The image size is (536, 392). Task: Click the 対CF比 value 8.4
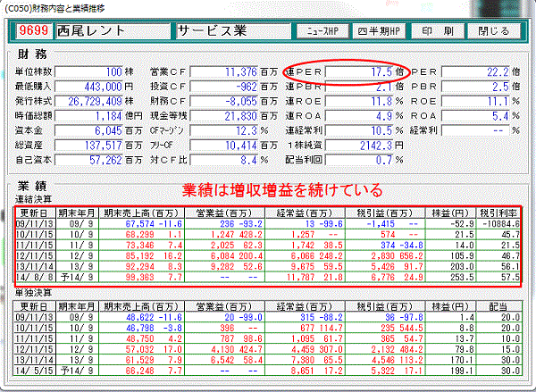[x=224, y=160]
